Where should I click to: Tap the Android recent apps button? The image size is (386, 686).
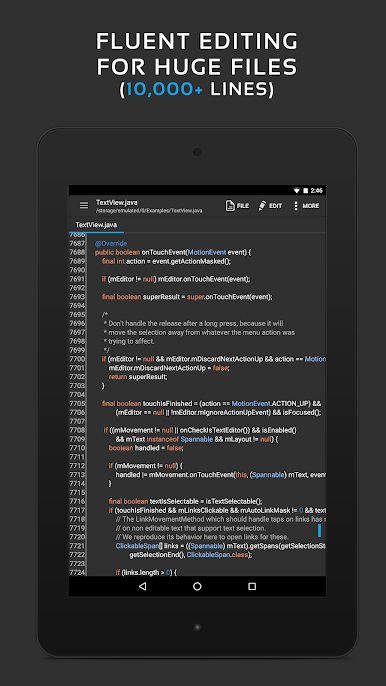point(252,586)
